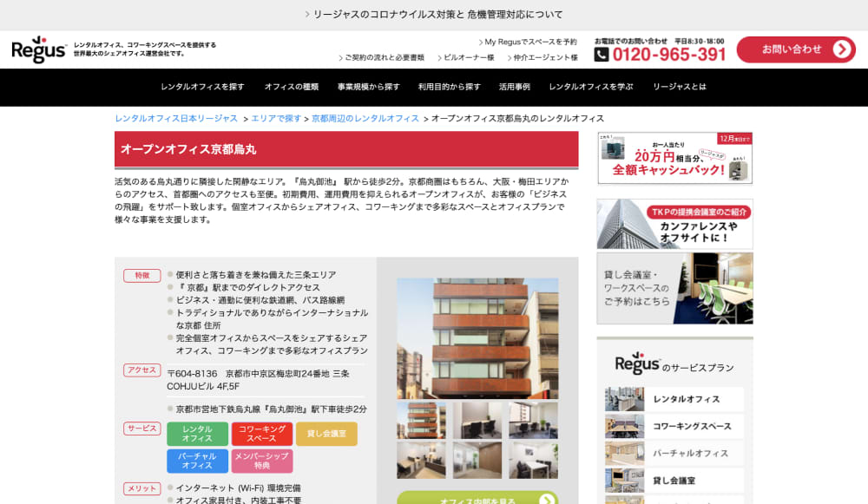Click the オープンオフィス京都烏丸 page heading
868x504 pixels.
(188, 149)
